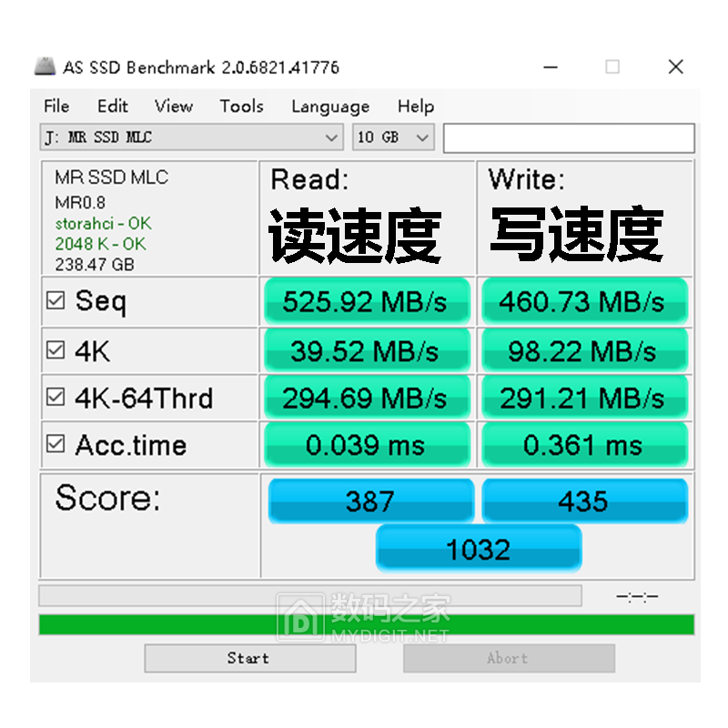Image resolution: width=728 pixels, height=728 pixels.
Task: Click the read score 387
Action: [x=371, y=501]
